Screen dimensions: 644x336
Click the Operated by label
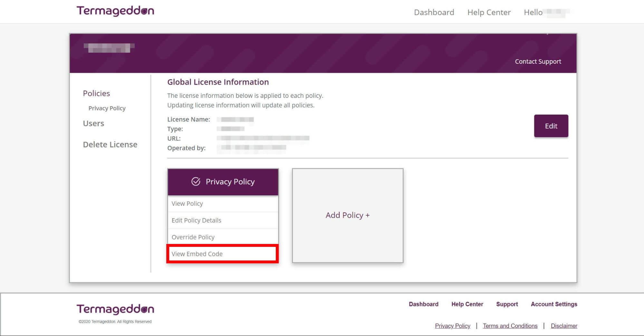pos(186,148)
